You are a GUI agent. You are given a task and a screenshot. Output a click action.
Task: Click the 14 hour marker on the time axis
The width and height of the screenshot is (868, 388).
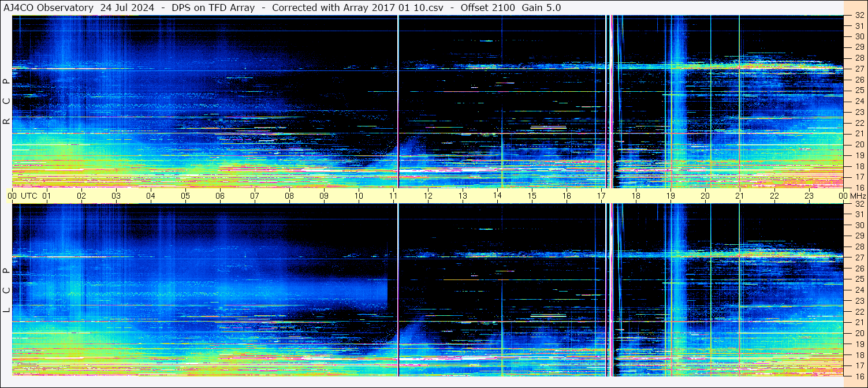click(x=497, y=195)
